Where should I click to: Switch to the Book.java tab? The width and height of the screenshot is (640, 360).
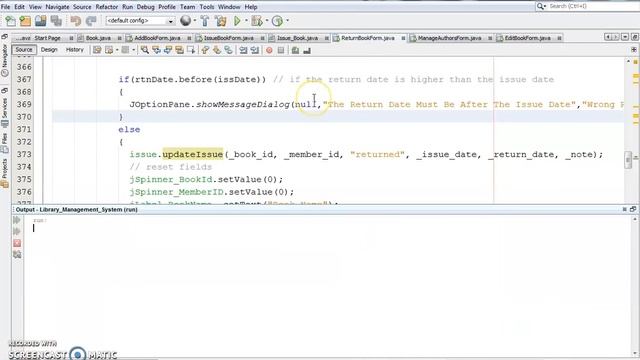(98, 38)
